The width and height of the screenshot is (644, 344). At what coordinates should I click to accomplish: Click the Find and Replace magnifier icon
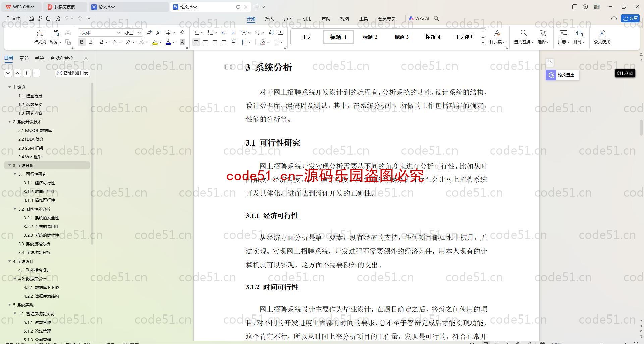(523, 33)
